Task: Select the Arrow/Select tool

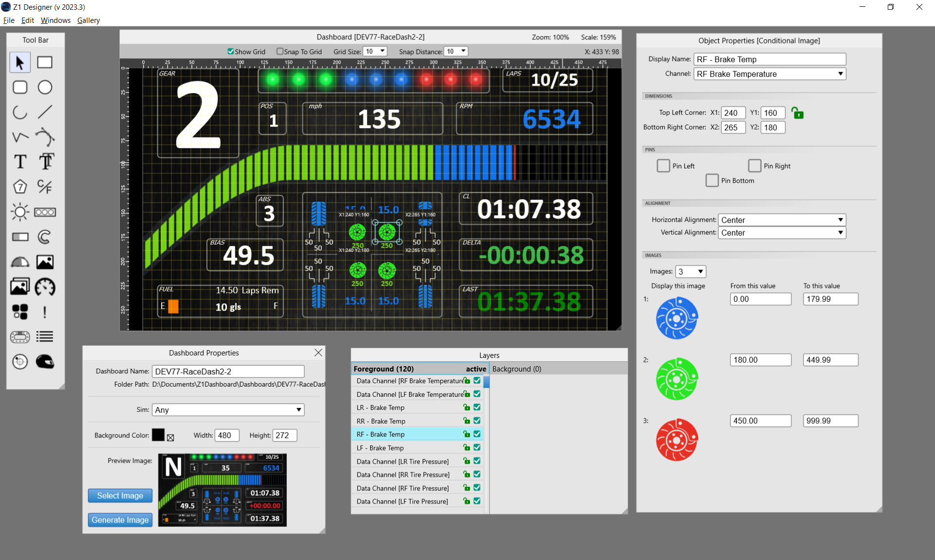Action: click(x=19, y=62)
